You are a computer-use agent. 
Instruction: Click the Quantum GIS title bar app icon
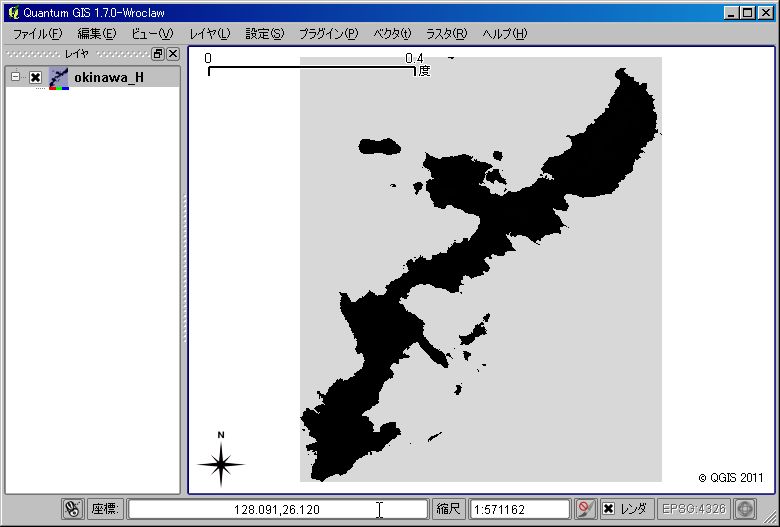coord(14,12)
